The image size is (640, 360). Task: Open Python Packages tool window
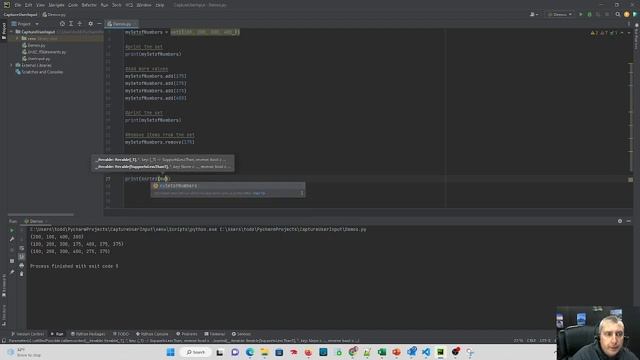pos(88,334)
